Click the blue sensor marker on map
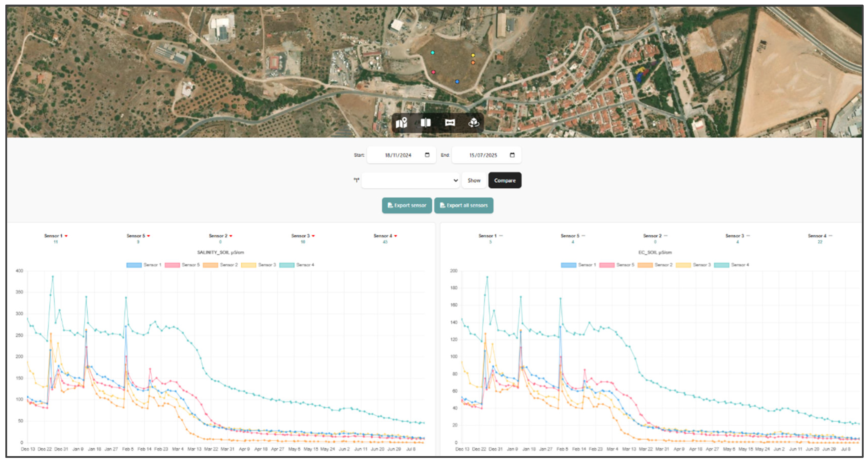This screenshot has height=464, width=868. tap(457, 82)
